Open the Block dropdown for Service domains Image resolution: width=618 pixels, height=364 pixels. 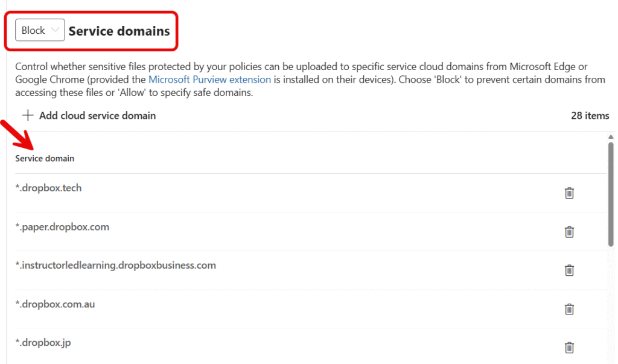click(x=40, y=30)
